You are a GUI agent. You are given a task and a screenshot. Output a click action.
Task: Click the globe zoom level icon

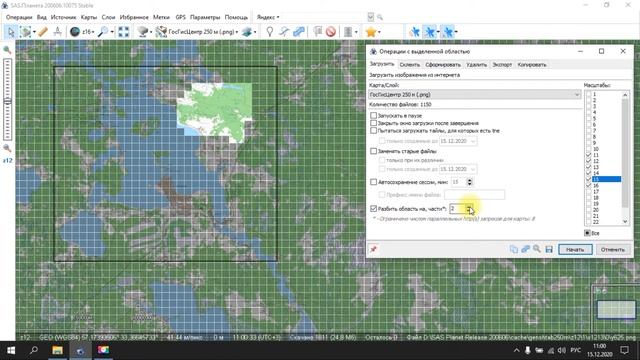coord(74,32)
